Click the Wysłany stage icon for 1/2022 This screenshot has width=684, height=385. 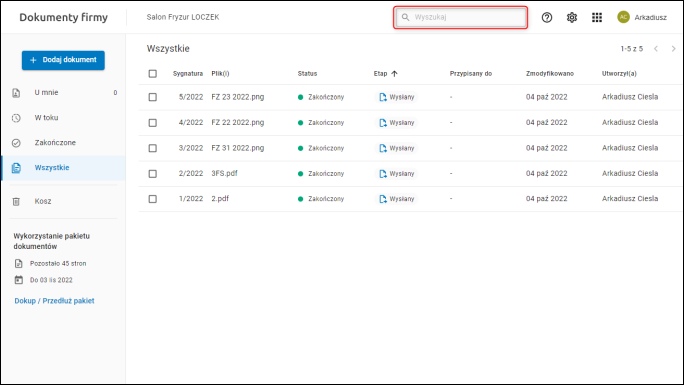(x=383, y=199)
